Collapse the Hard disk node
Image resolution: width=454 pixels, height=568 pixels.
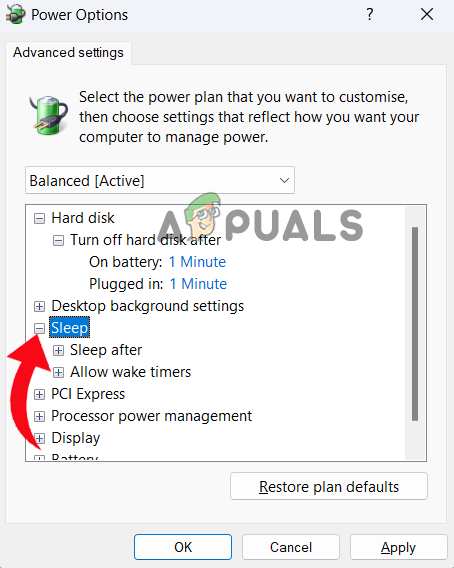click(x=39, y=218)
